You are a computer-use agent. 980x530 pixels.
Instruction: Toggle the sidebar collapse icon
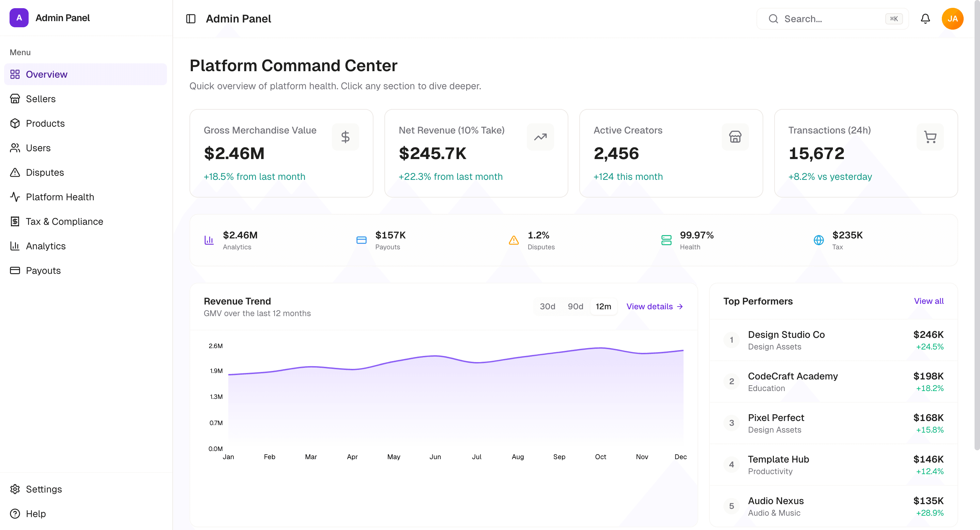pyautogui.click(x=190, y=19)
